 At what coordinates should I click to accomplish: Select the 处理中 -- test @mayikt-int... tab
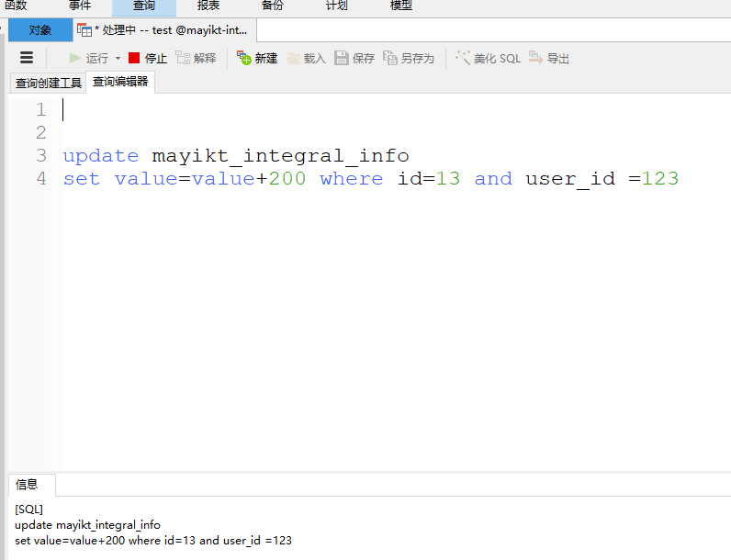165,30
